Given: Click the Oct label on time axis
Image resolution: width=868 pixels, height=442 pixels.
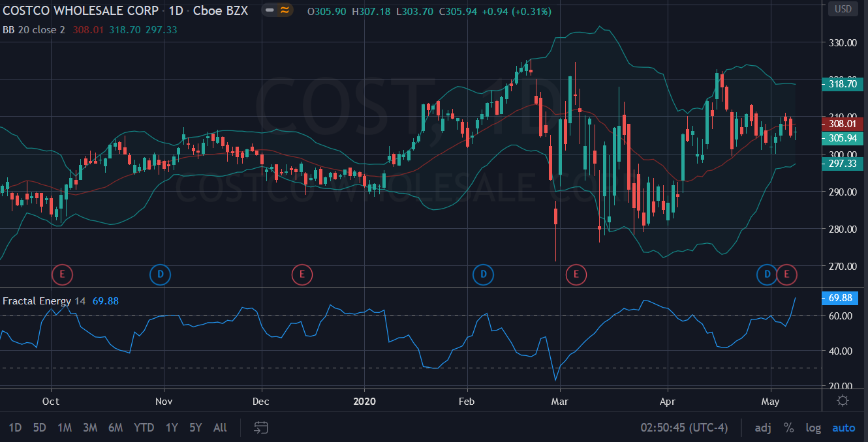Looking at the screenshot, I should [x=50, y=401].
